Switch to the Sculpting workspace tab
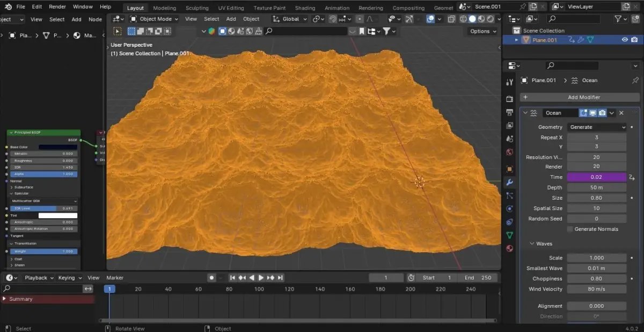 (197, 8)
